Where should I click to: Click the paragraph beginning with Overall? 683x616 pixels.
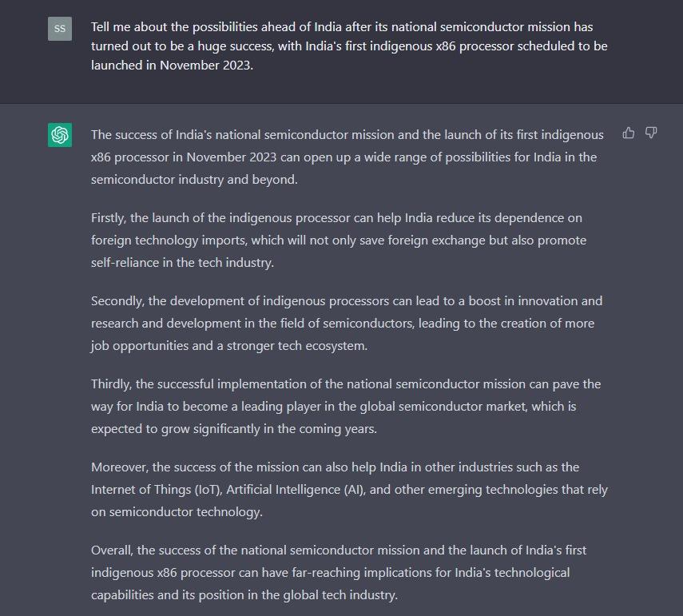339,572
